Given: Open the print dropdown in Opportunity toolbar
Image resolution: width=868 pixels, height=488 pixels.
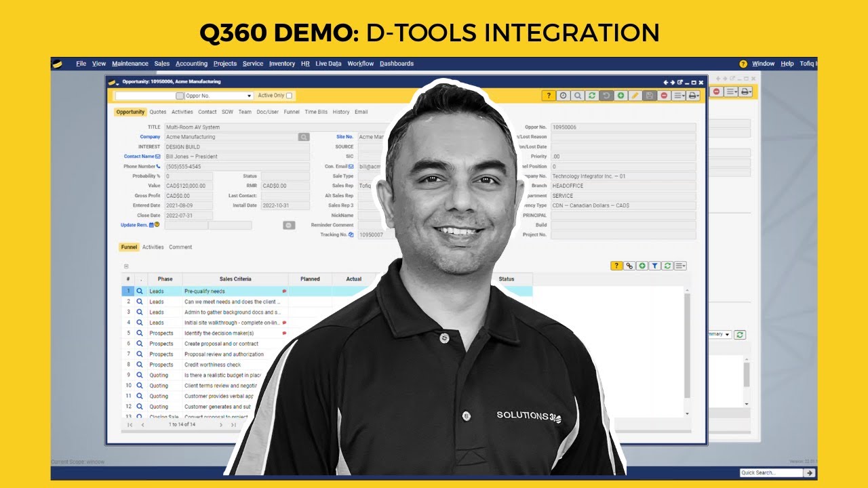Looking at the screenshot, I should coord(693,96).
